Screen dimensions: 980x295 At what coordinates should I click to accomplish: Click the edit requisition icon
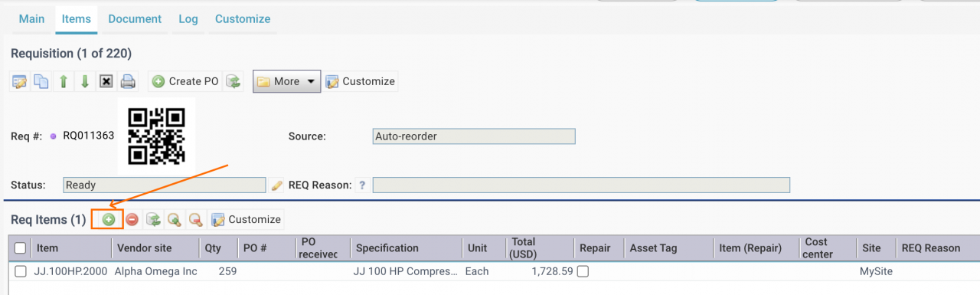point(20,81)
